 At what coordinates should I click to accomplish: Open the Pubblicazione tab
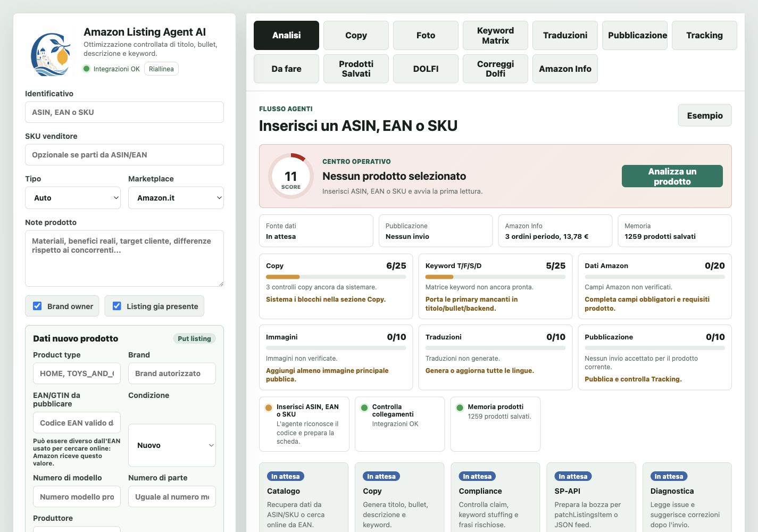click(x=635, y=35)
